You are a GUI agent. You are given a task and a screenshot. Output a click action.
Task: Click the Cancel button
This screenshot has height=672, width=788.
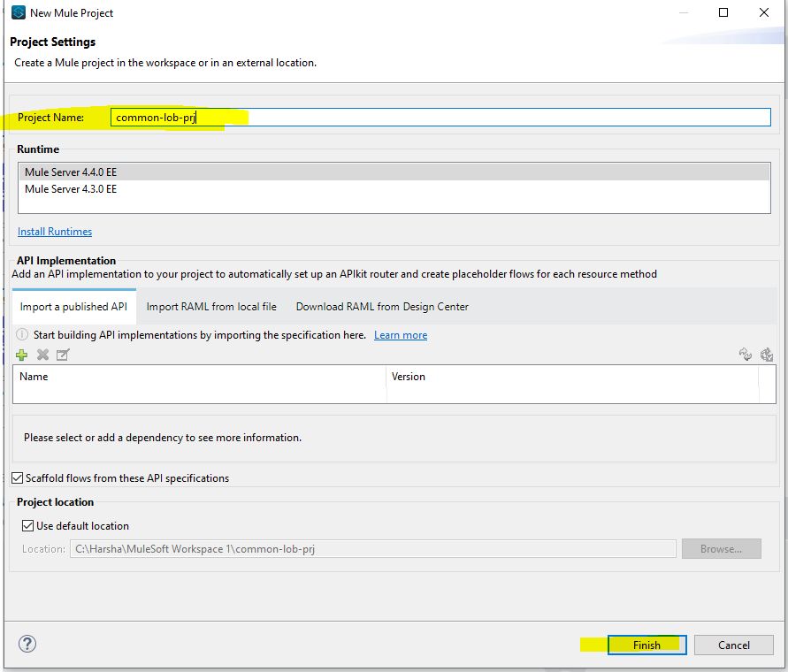pos(734,645)
